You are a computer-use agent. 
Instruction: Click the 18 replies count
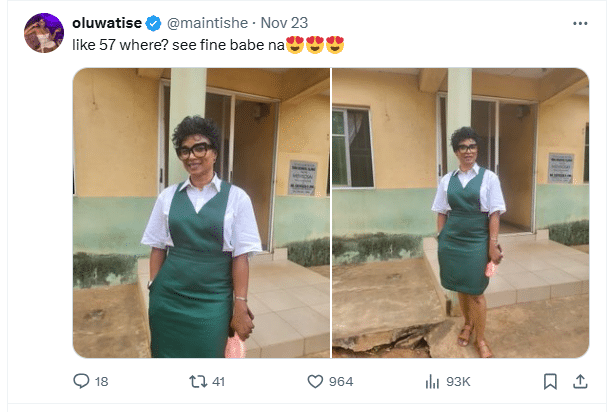pos(100,381)
